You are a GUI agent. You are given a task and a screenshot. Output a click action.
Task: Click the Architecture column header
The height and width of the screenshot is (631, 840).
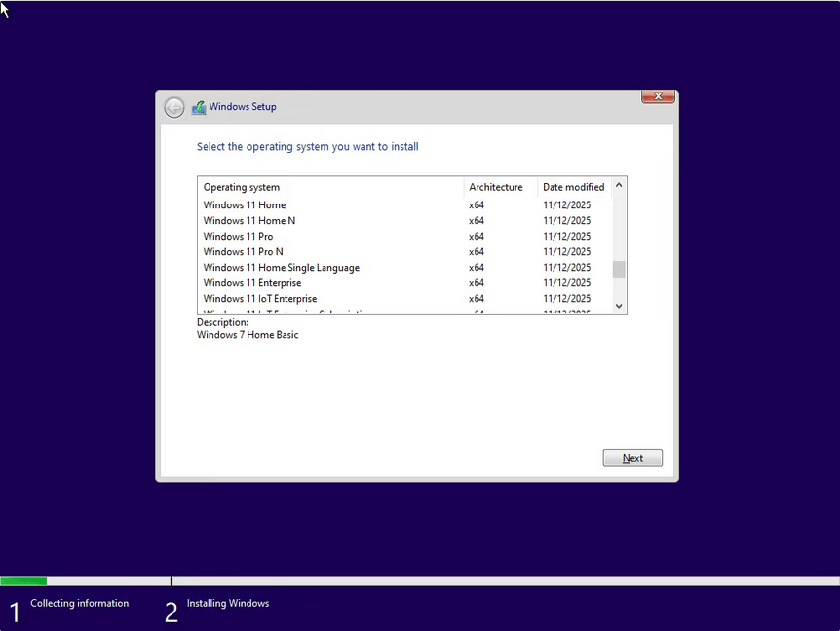tap(495, 187)
